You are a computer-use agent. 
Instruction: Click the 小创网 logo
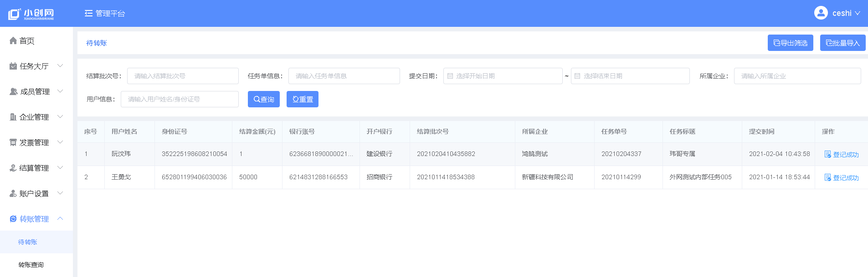point(31,14)
